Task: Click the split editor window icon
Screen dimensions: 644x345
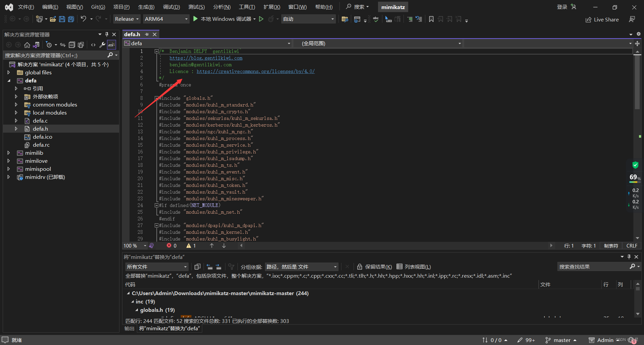Action: (637, 44)
